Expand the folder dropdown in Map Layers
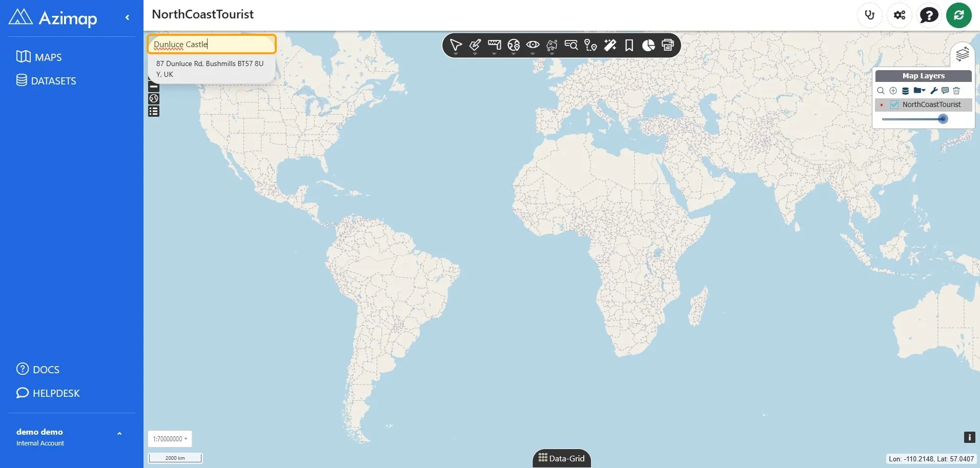Image resolution: width=980 pixels, height=468 pixels. pos(920,91)
